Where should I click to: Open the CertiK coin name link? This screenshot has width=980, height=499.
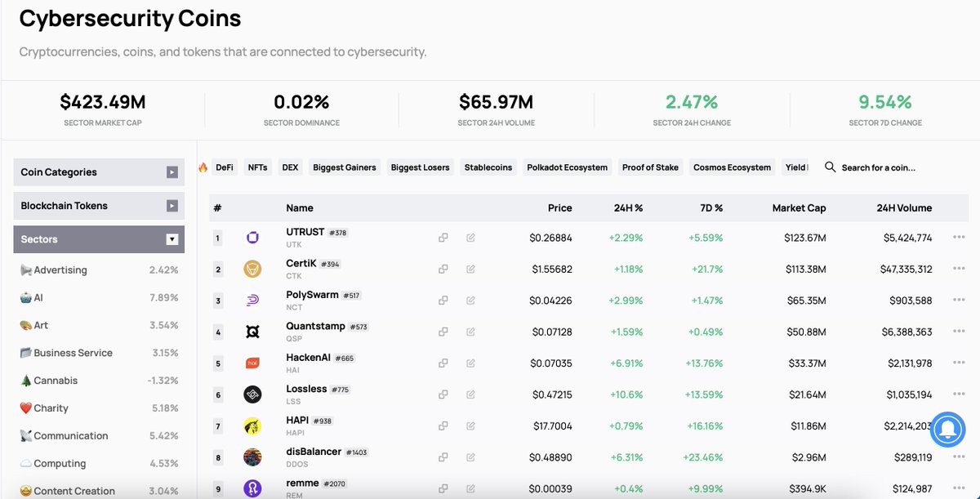(301, 264)
